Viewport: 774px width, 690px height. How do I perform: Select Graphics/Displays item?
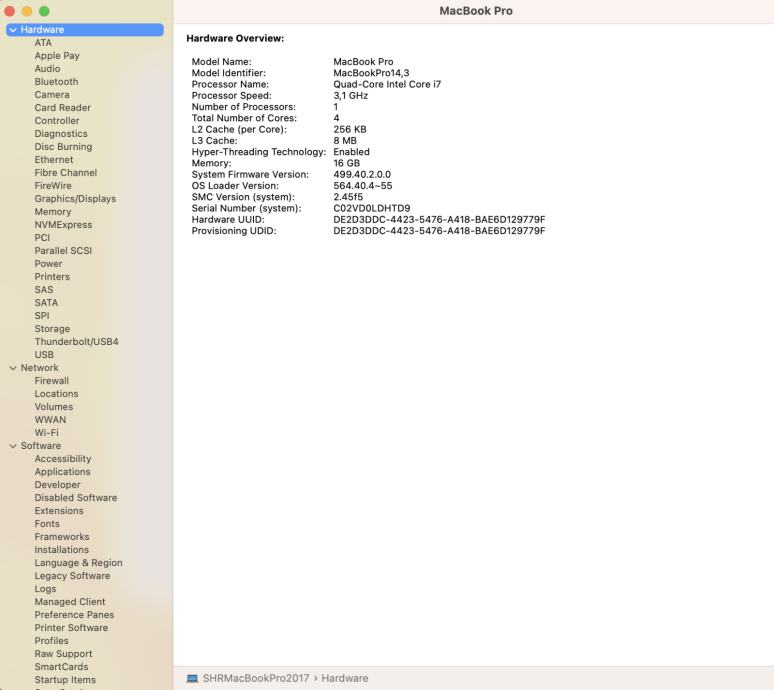pyautogui.click(x=75, y=199)
